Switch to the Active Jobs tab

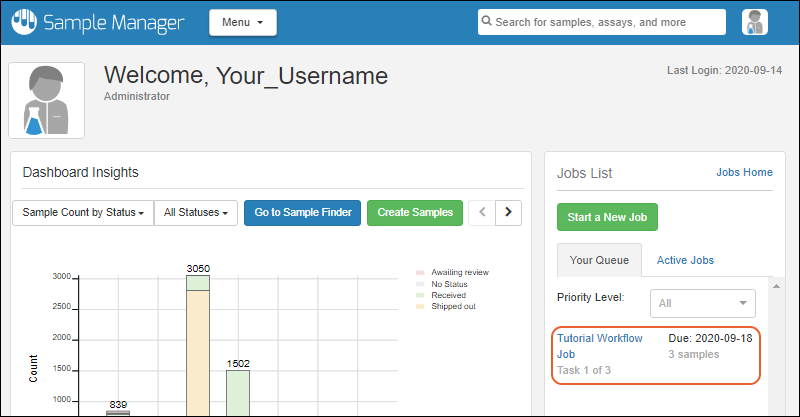(685, 261)
